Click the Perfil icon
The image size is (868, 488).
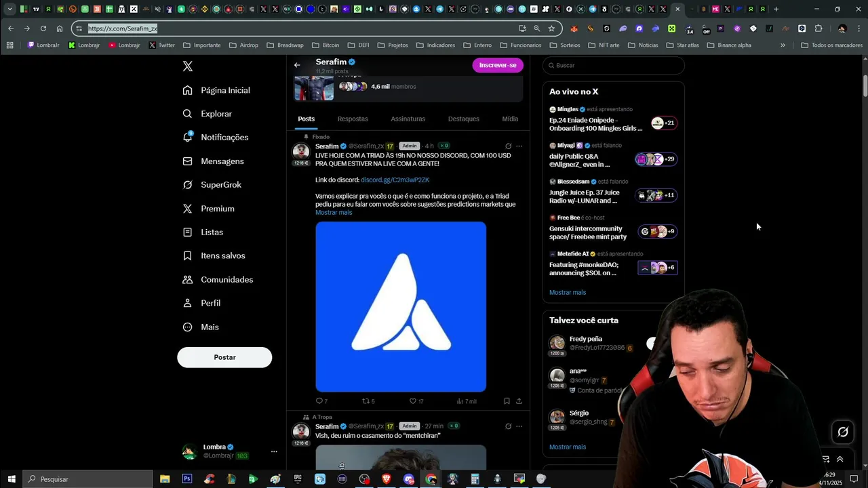click(x=188, y=303)
